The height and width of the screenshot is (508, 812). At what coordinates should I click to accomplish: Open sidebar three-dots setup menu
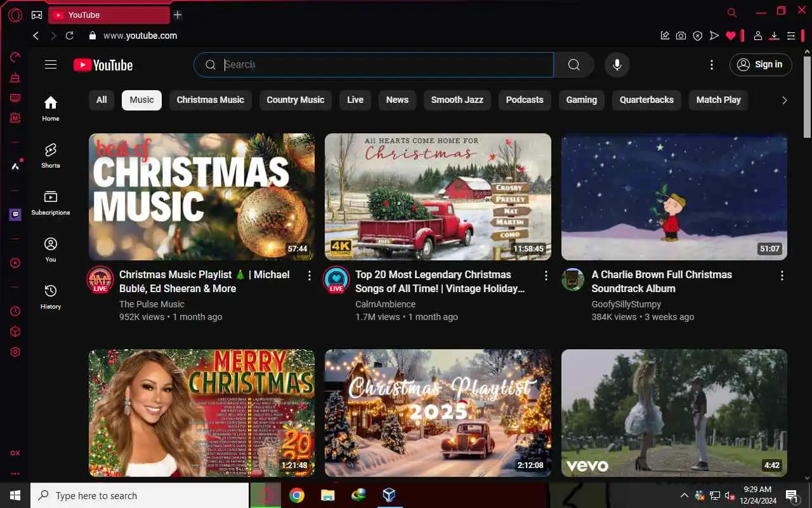pos(15,474)
